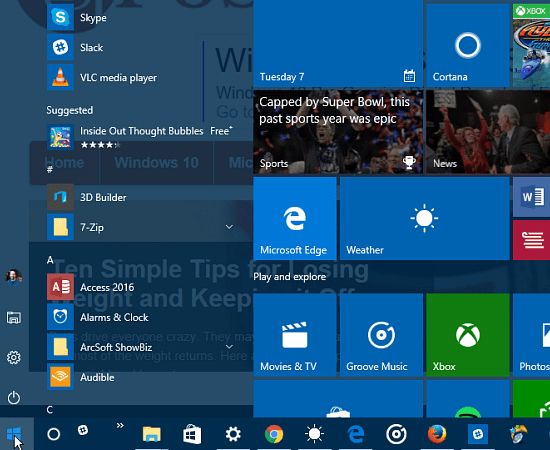Click the # section header

click(x=50, y=170)
